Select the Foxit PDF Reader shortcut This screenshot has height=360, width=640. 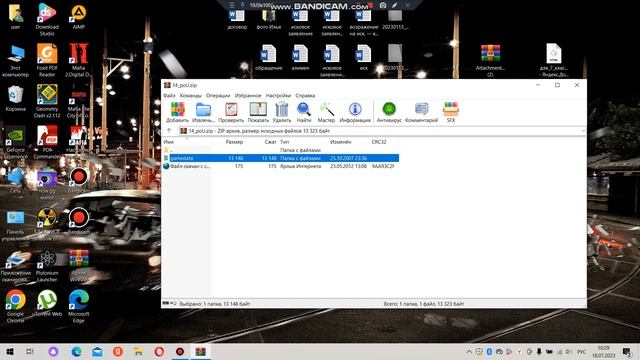47,60
